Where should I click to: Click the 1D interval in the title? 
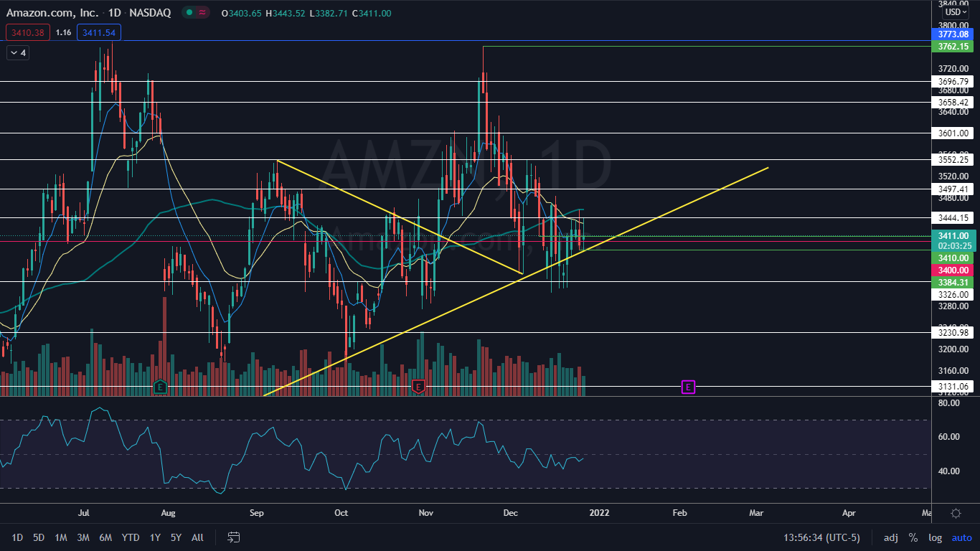[x=116, y=13]
